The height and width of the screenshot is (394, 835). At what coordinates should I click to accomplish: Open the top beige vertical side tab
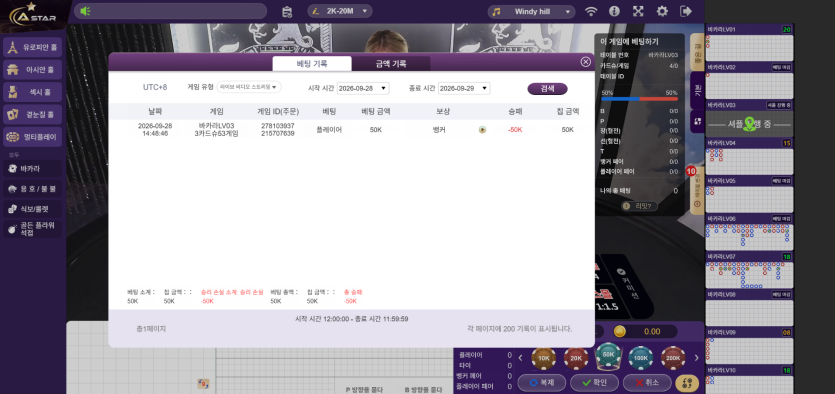click(697, 51)
